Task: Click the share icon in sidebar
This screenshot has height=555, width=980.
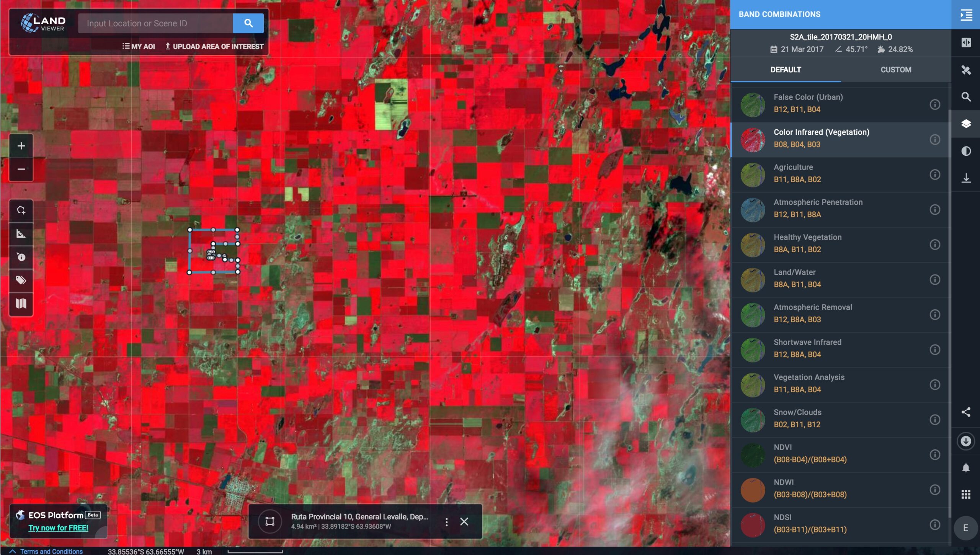Action: [x=965, y=412]
